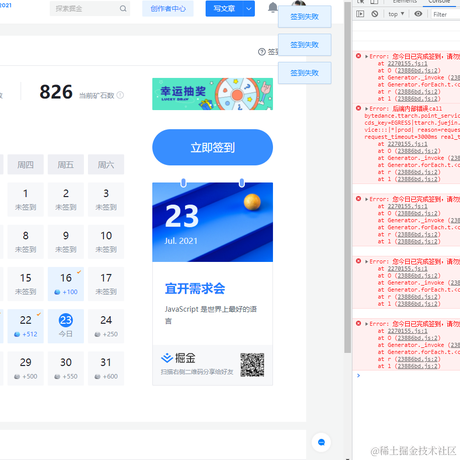460x460 pixels.
Task: Click the help icon beside the sign-in rules text
Action: click(x=262, y=52)
